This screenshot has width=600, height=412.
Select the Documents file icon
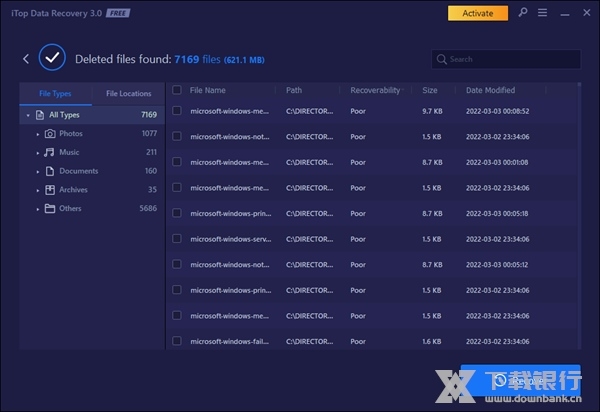click(x=49, y=171)
